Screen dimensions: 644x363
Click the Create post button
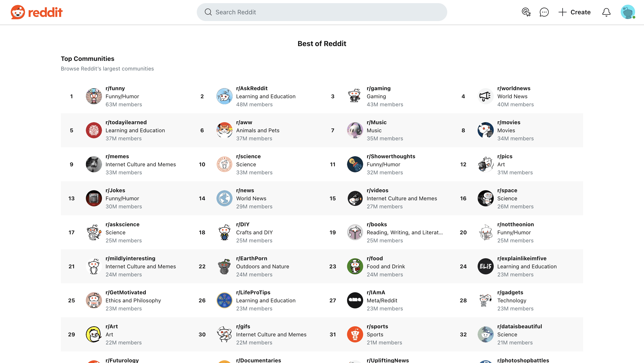coord(574,12)
